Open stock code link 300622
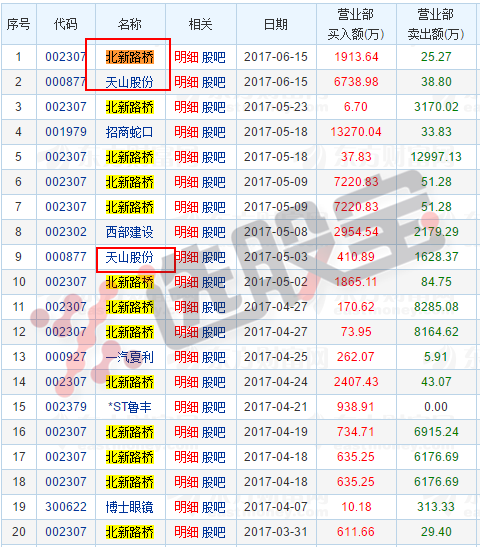Screen dimensions: 480x547 click(66, 507)
